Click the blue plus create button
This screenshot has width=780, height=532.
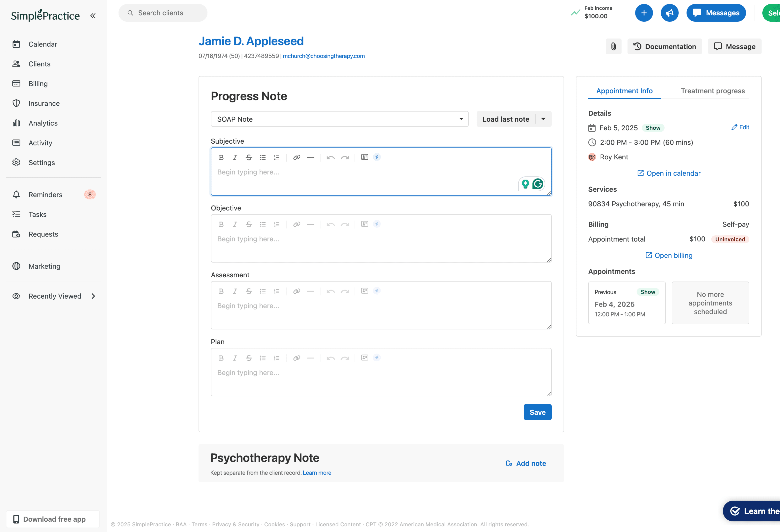click(643, 13)
